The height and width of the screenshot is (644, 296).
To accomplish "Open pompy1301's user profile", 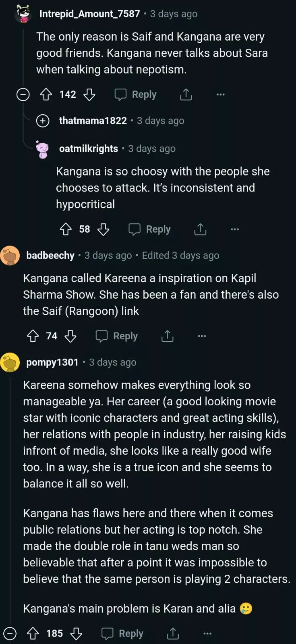I will [x=52, y=362].
